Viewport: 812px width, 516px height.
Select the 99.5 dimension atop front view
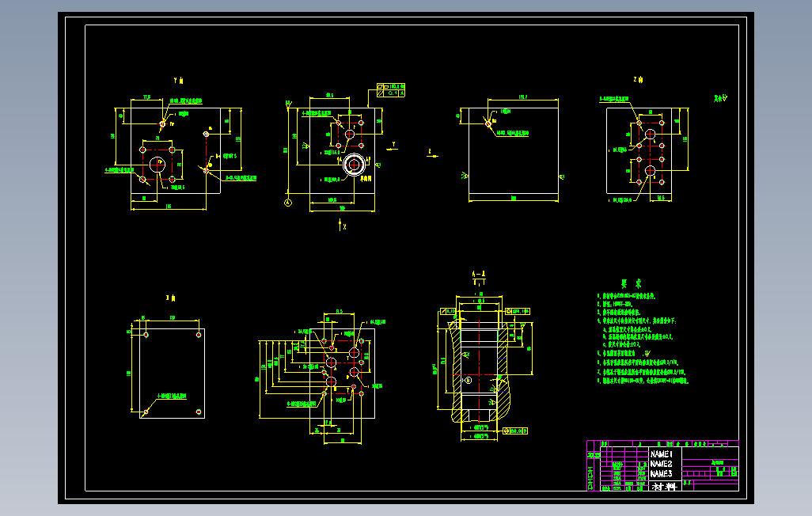[x=329, y=95]
